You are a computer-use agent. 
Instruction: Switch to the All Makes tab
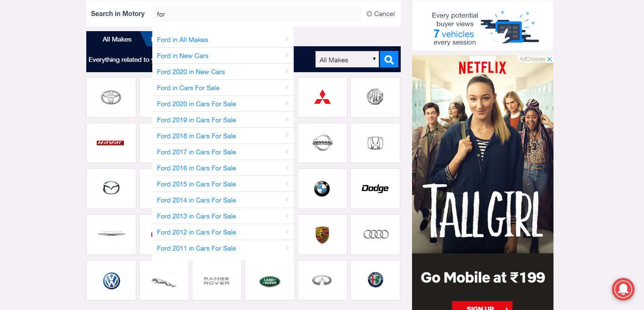click(117, 39)
